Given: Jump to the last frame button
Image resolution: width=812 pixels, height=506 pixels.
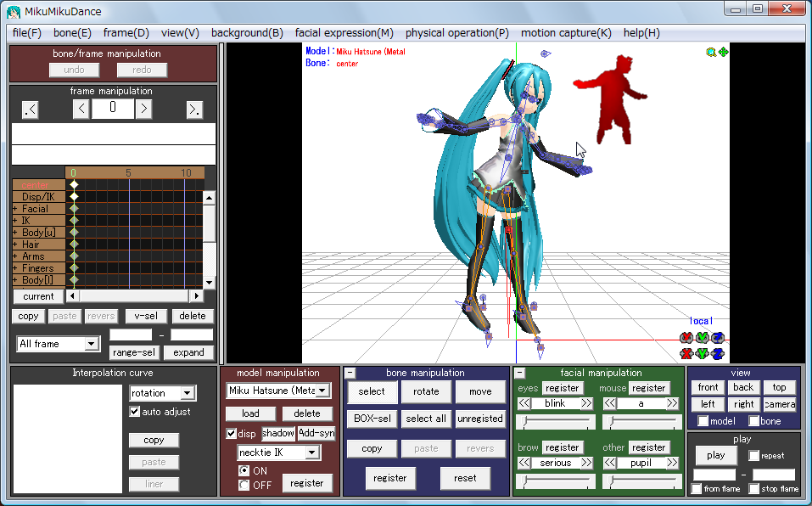Looking at the screenshot, I should [194, 110].
